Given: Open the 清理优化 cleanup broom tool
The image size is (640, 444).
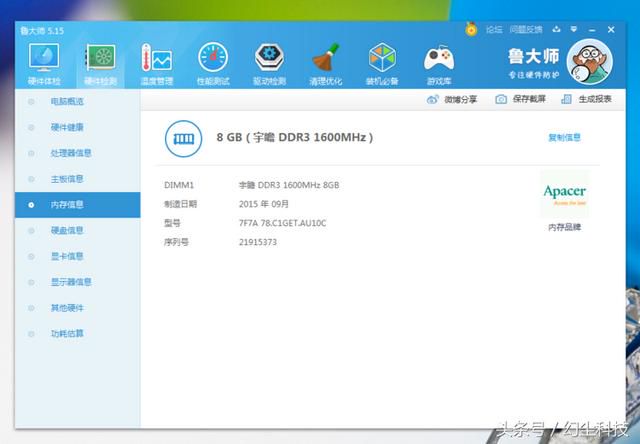Looking at the screenshot, I should pyautogui.click(x=326, y=64).
